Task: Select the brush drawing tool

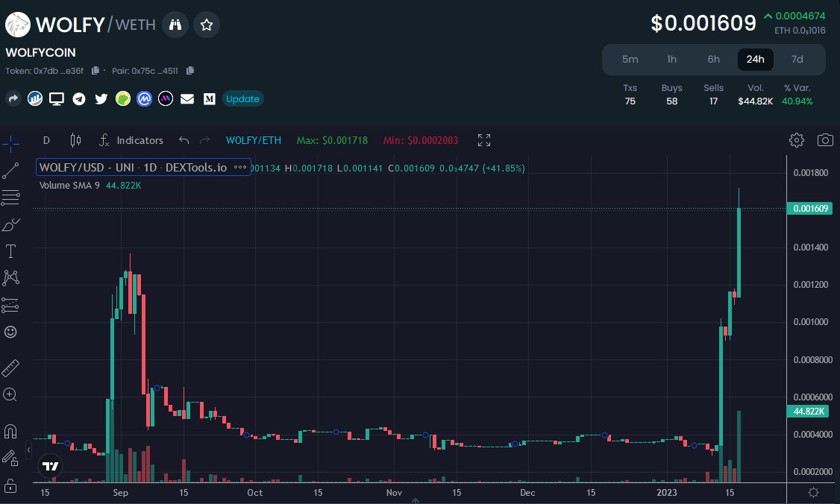Action: point(10,225)
